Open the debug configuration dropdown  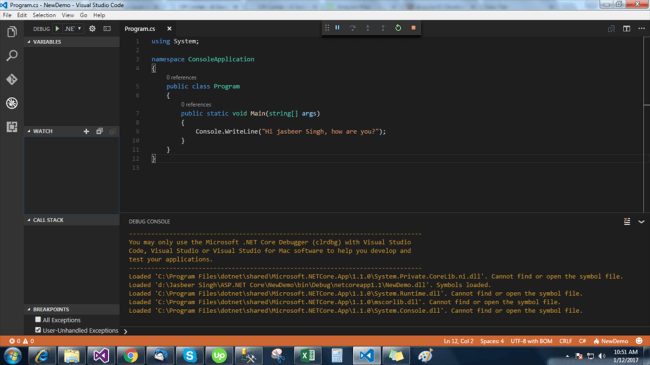[x=73, y=29]
